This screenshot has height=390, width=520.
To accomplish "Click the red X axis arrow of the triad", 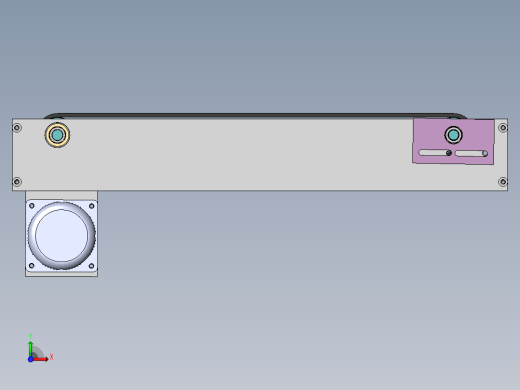I will pyautogui.click(x=41, y=359).
